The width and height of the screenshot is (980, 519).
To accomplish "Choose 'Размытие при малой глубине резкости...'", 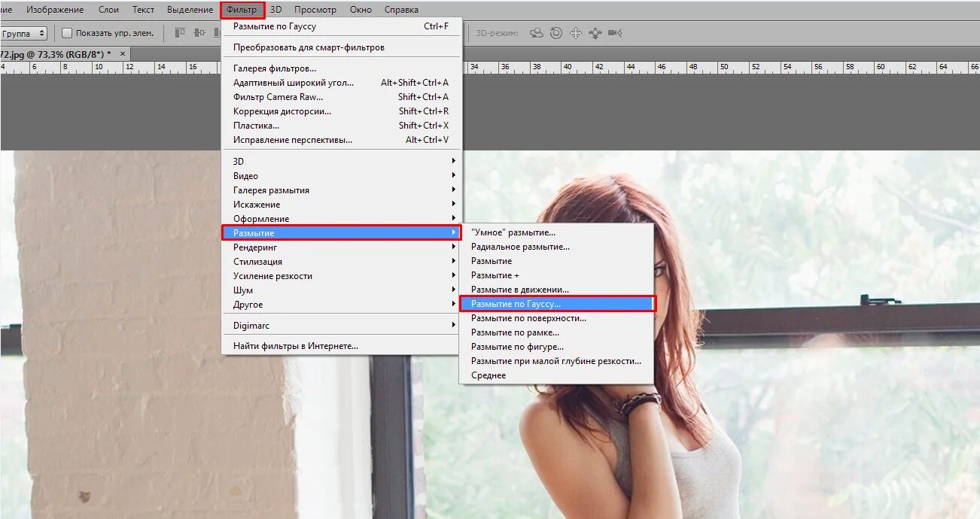I will [557, 361].
